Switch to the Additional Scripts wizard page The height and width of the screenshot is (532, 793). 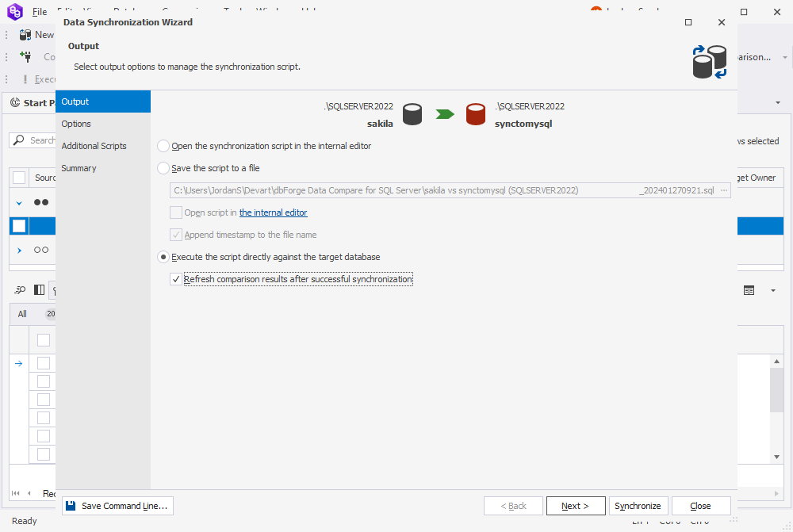coord(95,146)
